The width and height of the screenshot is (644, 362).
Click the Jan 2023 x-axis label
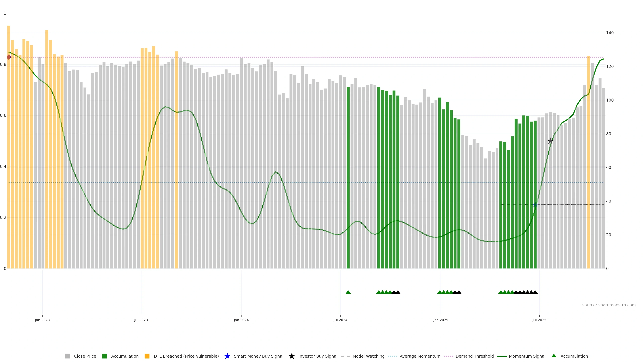click(42, 320)
